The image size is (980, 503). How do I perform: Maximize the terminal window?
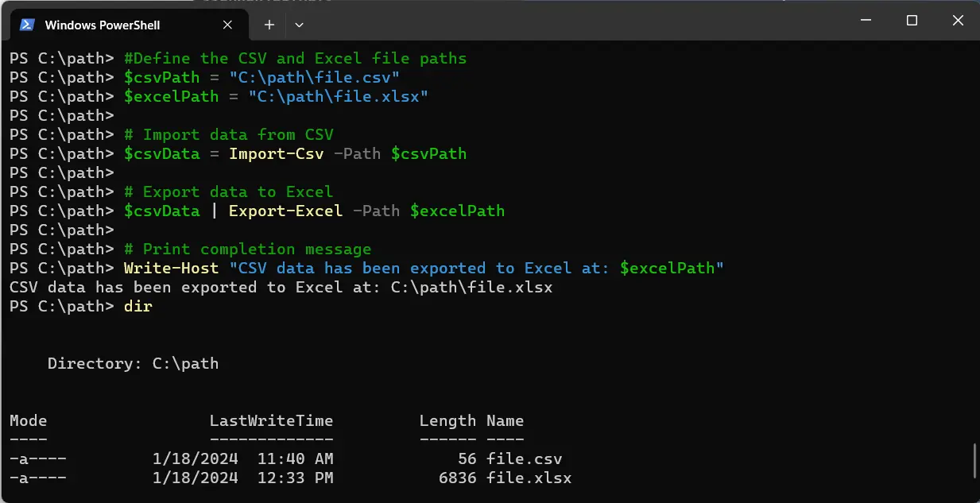click(x=912, y=21)
